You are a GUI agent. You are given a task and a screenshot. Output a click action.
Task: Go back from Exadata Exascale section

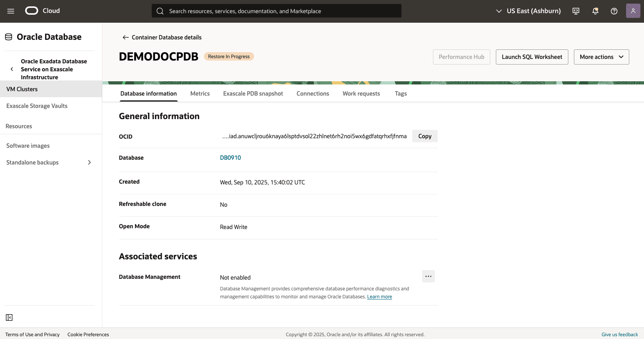click(12, 69)
